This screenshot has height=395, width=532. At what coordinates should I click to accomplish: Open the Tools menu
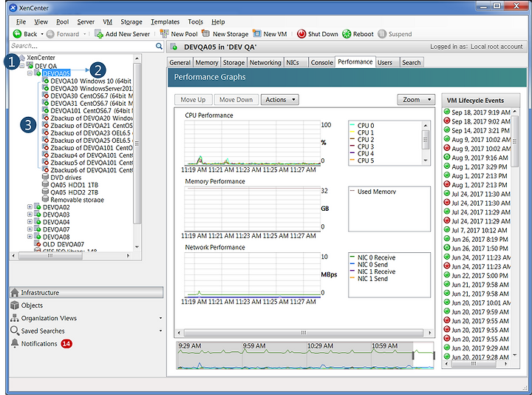(x=195, y=21)
